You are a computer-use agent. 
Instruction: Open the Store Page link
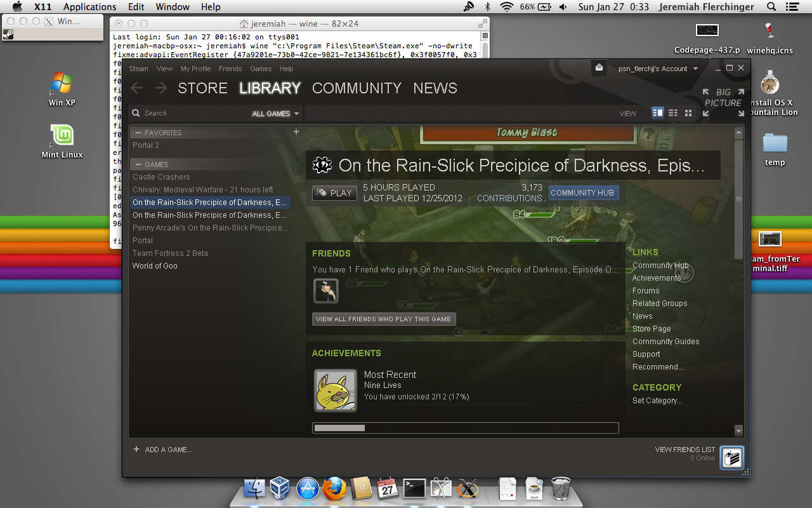[652, 329]
